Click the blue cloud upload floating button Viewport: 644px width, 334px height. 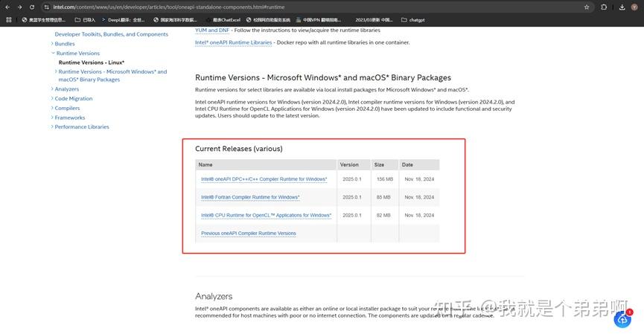tap(622, 319)
